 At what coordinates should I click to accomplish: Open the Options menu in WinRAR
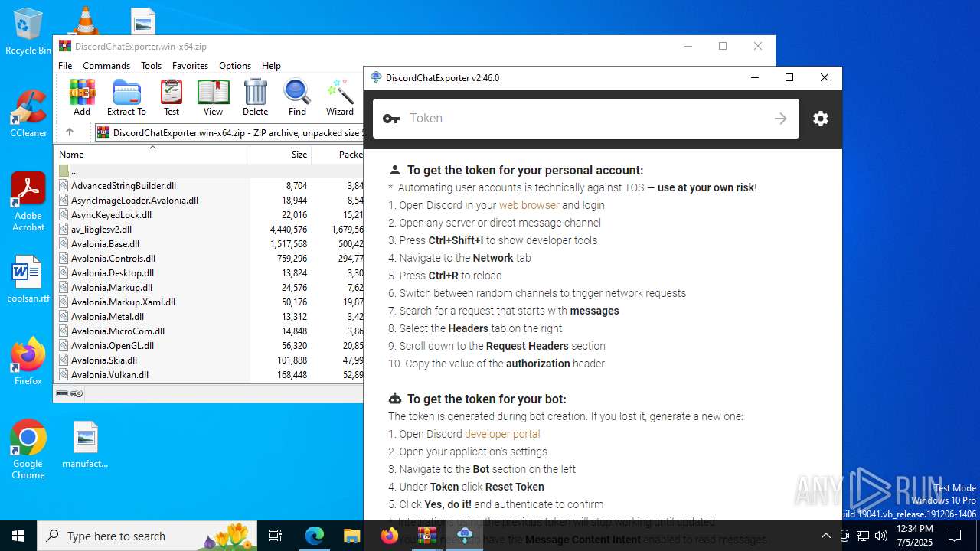pyautogui.click(x=235, y=66)
